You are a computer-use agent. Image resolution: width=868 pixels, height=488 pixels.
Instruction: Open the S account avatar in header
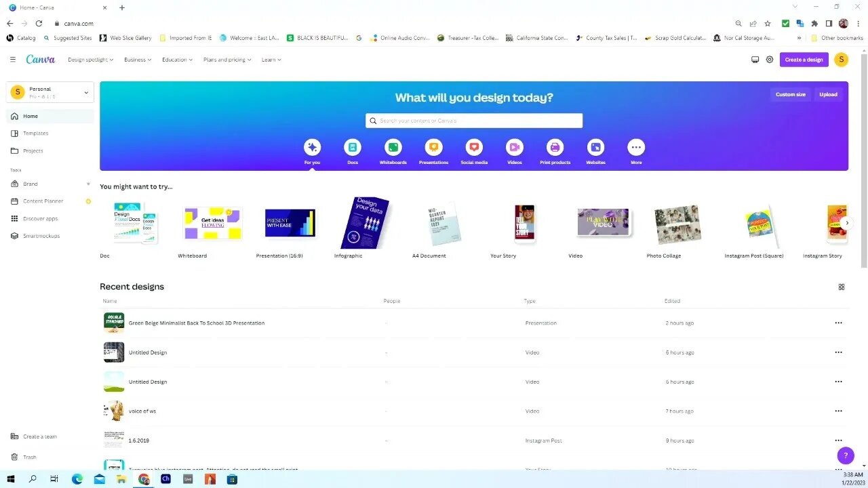841,60
